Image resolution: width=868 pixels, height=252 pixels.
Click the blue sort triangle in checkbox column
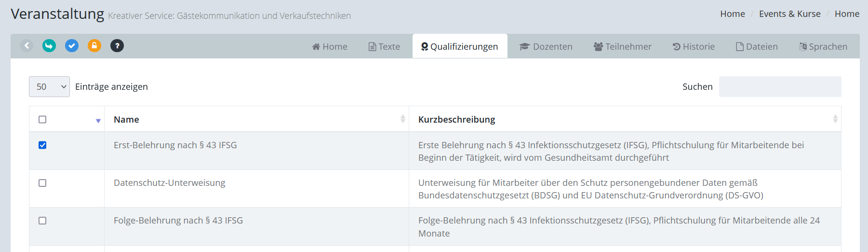(x=98, y=121)
